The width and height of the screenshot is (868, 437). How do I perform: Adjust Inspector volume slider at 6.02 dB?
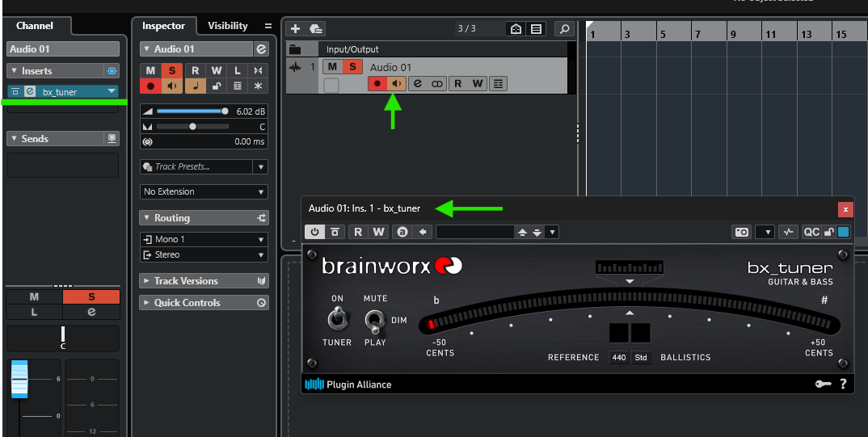tap(192, 111)
